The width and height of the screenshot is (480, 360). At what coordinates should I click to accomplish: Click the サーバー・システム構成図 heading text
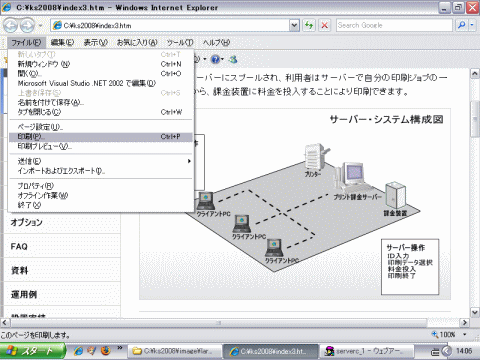click(386, 119)
